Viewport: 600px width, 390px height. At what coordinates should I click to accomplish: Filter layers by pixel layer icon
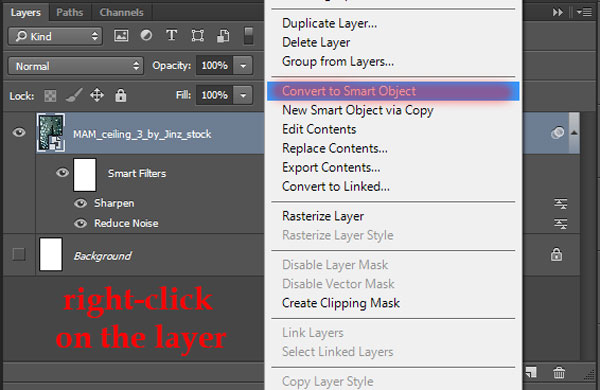pos(121,36)
